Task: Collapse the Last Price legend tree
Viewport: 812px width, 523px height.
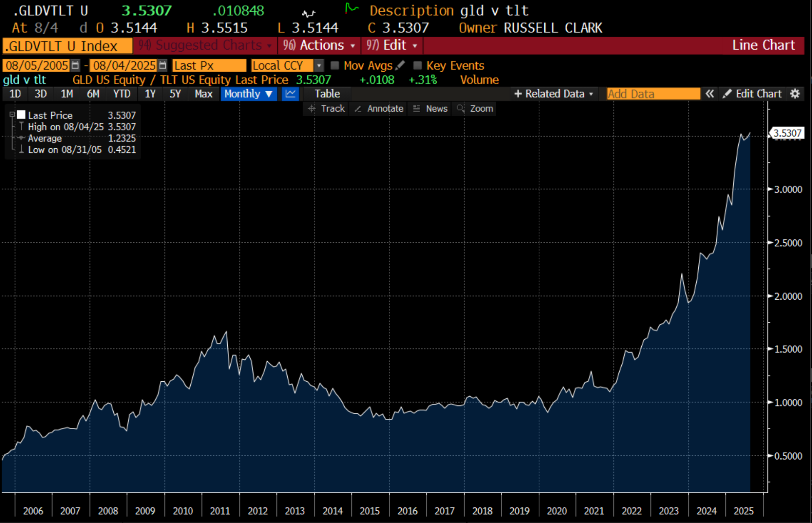Action: (12, 115)
